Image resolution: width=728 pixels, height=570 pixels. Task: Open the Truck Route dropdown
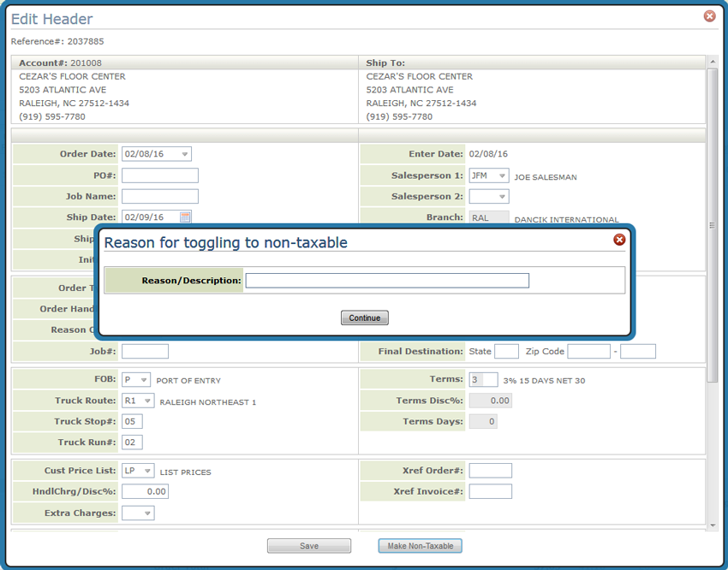click(147, 401)
